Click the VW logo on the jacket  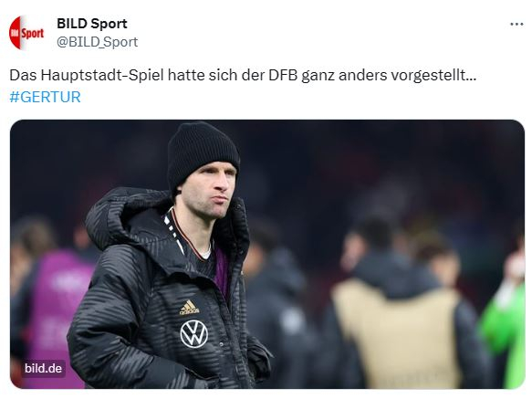point(193,334)
